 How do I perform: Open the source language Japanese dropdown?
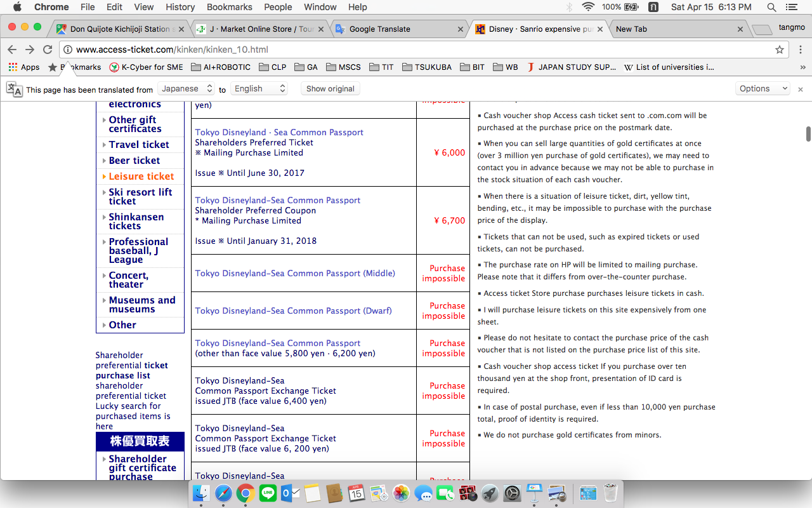click(x=188, y=89)
